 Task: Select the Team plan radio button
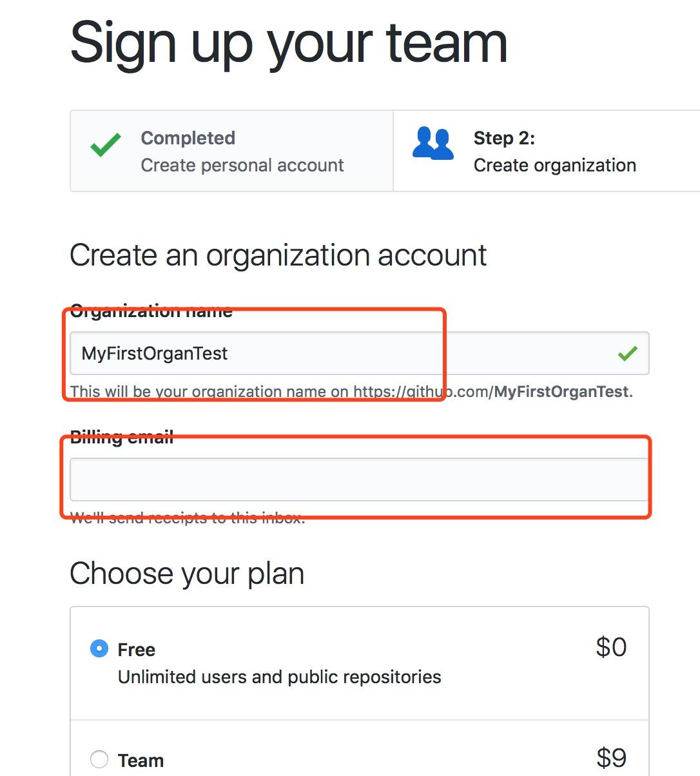(99, 759)
